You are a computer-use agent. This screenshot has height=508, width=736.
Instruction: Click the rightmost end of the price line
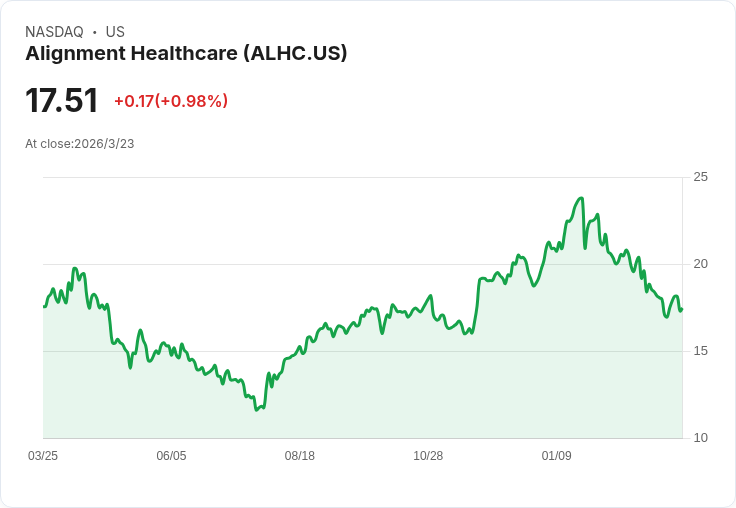682,309
